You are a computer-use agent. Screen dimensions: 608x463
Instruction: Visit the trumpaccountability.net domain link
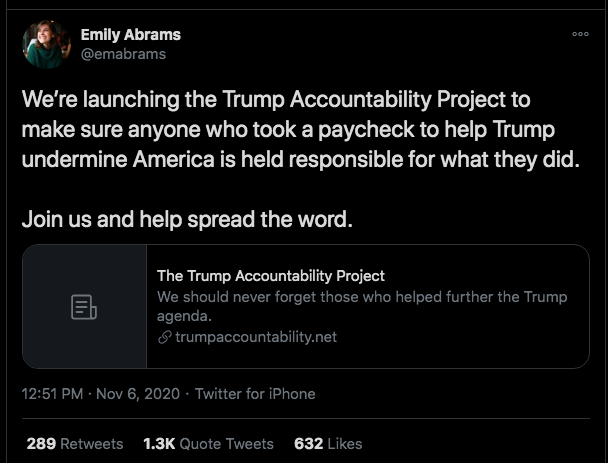(255, 337)
